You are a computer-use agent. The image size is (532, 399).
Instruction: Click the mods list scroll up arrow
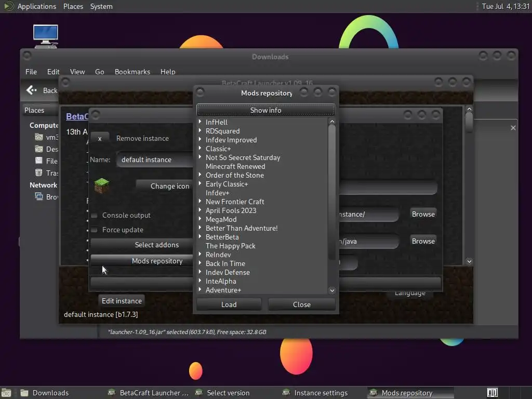pos(332,122)
